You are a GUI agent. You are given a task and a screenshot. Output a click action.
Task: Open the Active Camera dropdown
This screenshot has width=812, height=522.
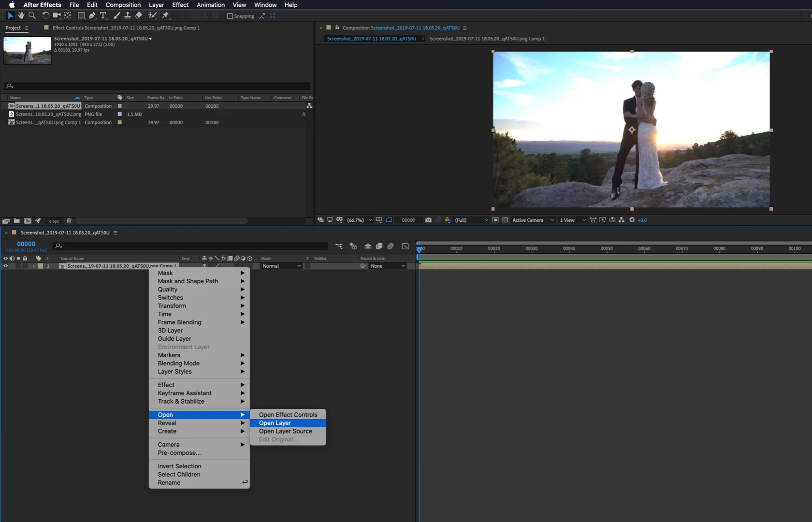[x=533, y=220]
